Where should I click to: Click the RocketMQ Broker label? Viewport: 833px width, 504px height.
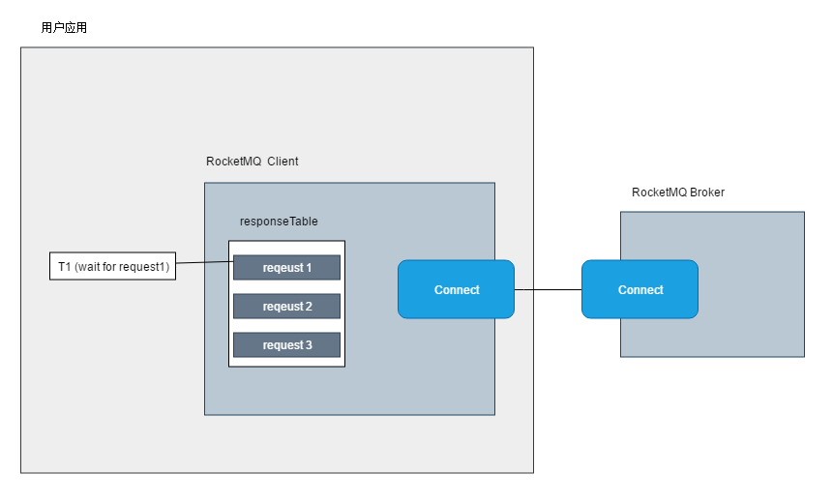[x=678, y=193]
